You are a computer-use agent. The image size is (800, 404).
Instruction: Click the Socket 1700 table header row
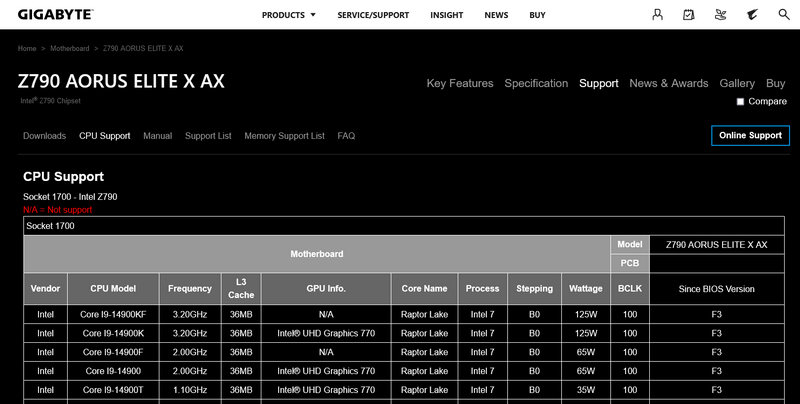click(x=404, y=226)
